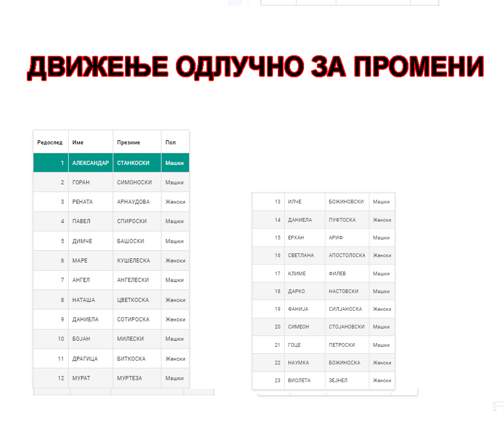Select the АПОСТОЛОСКА surname cell

(347, 256)
